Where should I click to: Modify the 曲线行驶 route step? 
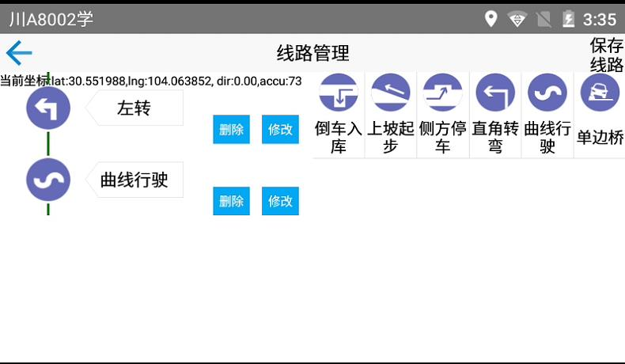click(280, 201)
